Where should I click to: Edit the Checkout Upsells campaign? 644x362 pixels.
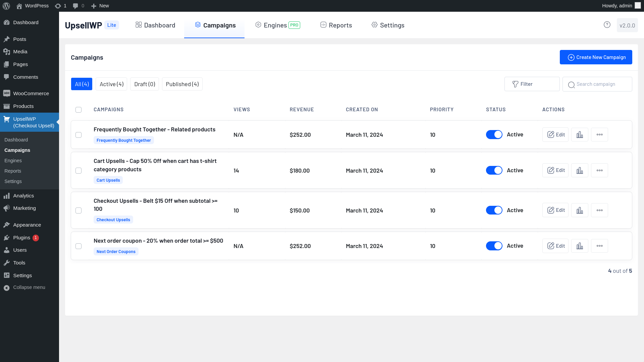[x=555, y=210]
